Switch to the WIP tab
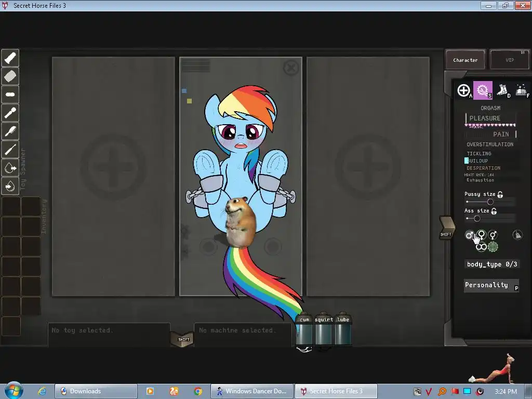Image resolution: width=532 pixels, height=399 pixels. [510, 60]
